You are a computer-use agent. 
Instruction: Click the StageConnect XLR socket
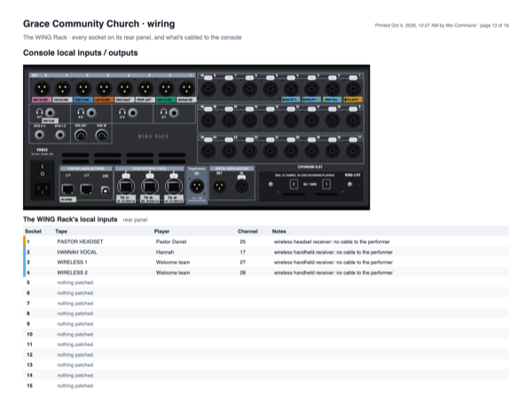click(x=197, y=186)
